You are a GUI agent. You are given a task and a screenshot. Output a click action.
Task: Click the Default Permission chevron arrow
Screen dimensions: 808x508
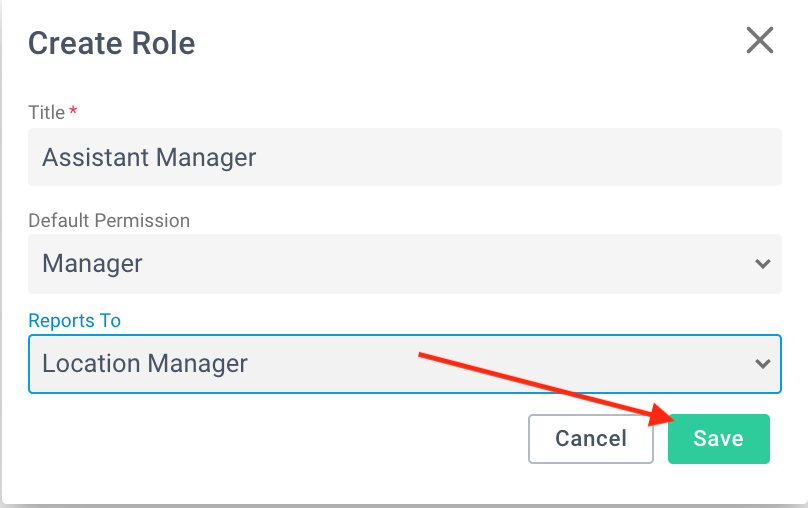(763, 264)
